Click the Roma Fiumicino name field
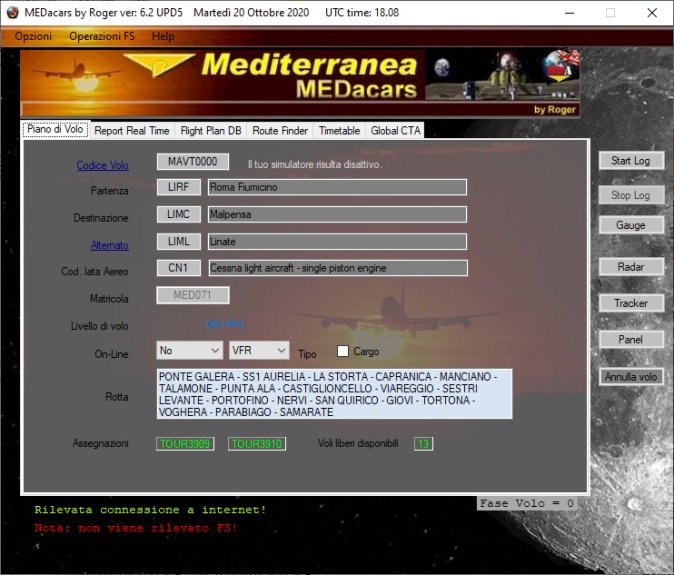Screen dimensions: 674x575 [337, 187]
